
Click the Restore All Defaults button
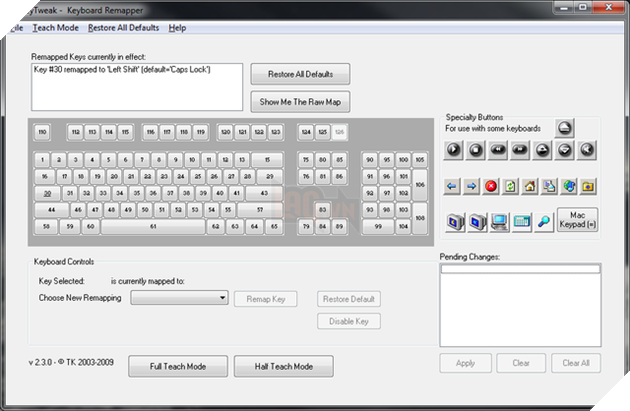[x=299, y=76]
